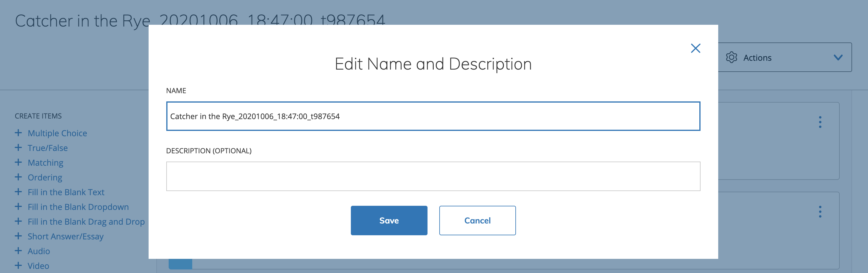Screen dimensions: 868x273
Task: Click plus icon beside Matching
Action: click(x=18, y=162)
